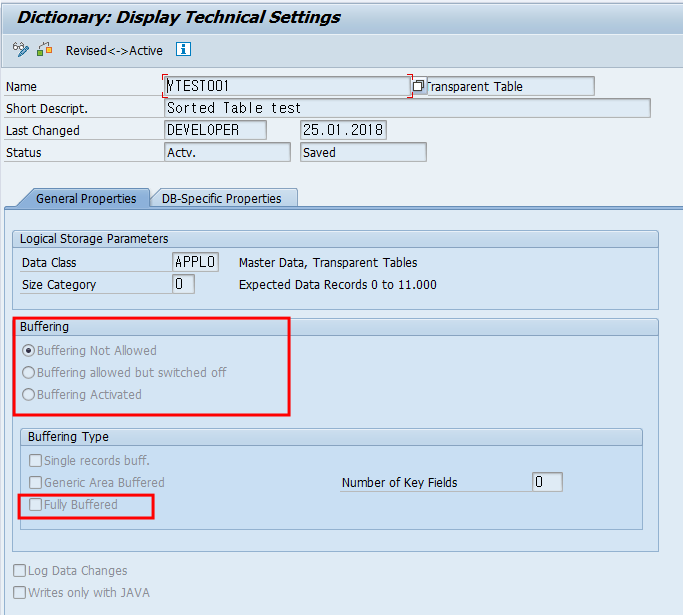
Task: Click the Name label
Action: tap(21, 87)
